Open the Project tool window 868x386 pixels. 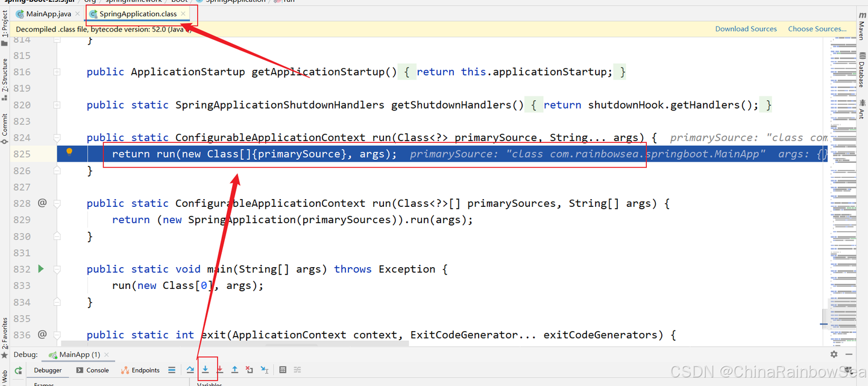(x=5, y=29)
